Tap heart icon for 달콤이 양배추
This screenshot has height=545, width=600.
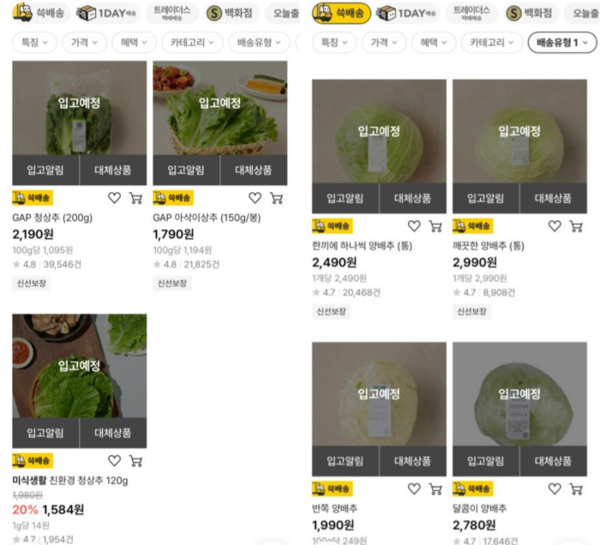click(554, 489)
